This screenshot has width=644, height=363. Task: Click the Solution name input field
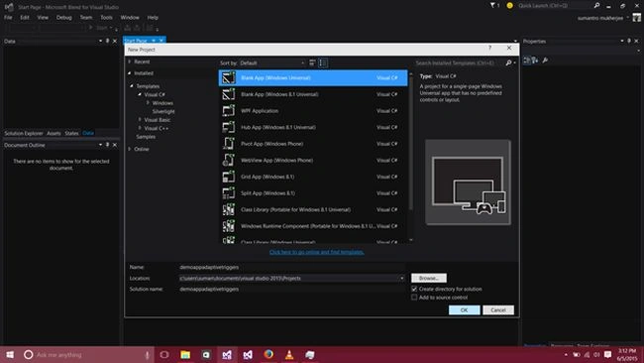[291, 289]
